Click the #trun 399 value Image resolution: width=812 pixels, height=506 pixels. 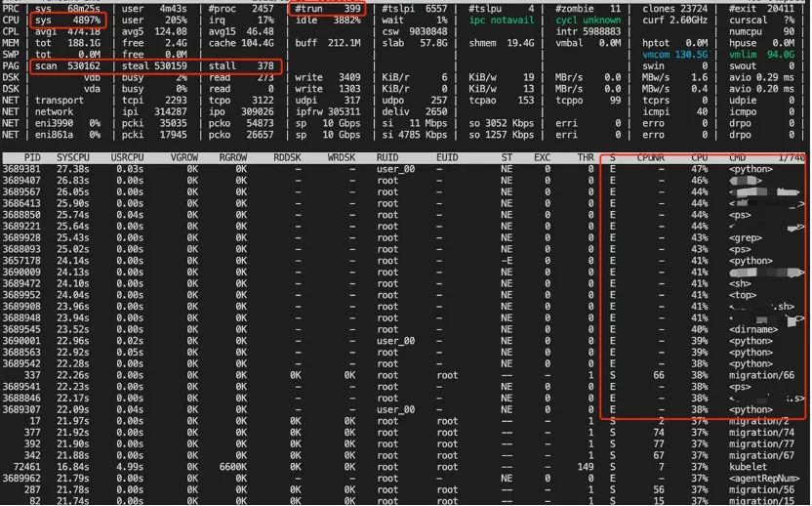327,9
